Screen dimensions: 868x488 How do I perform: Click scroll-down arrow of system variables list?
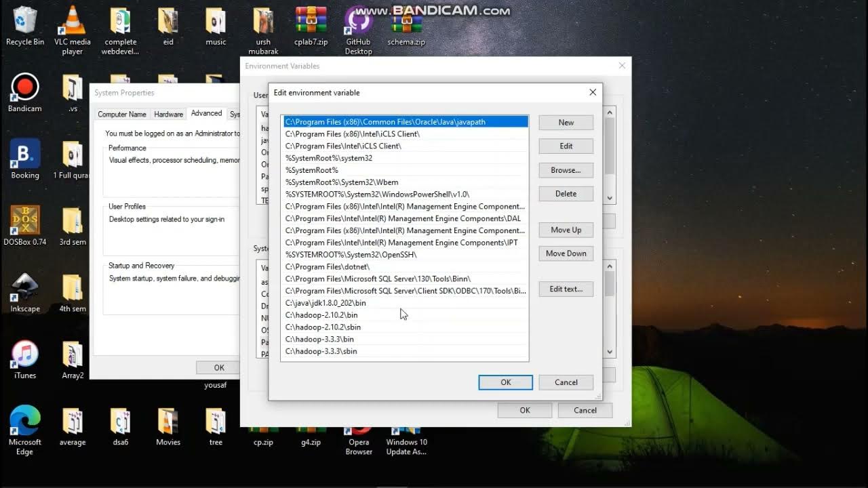tap(610, 352)
